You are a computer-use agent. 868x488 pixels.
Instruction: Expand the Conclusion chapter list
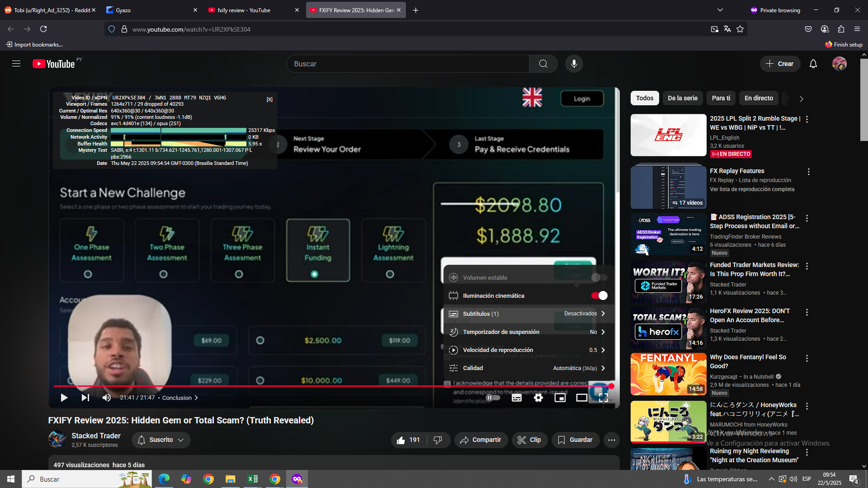(180, 398)
